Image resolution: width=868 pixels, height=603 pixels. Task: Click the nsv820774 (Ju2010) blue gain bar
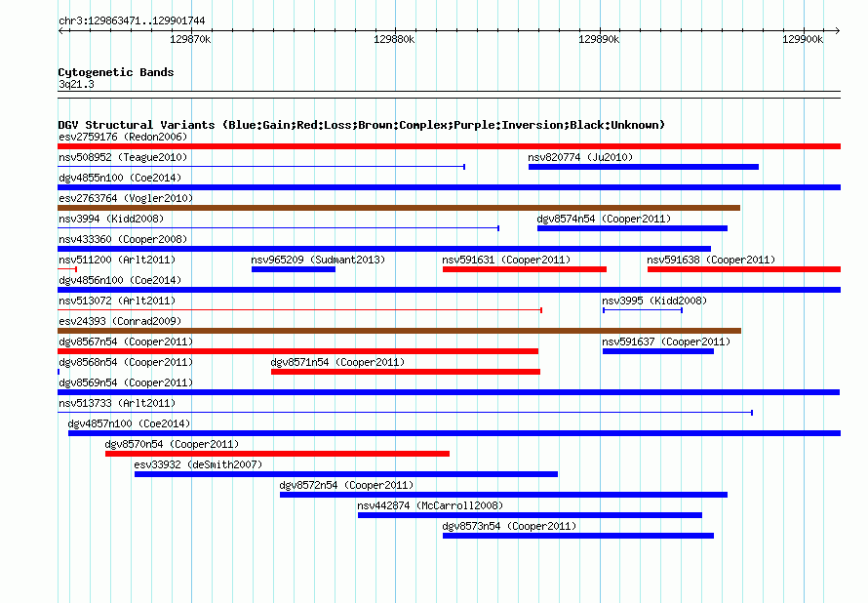pyautogui.click(x=644, y=167)
